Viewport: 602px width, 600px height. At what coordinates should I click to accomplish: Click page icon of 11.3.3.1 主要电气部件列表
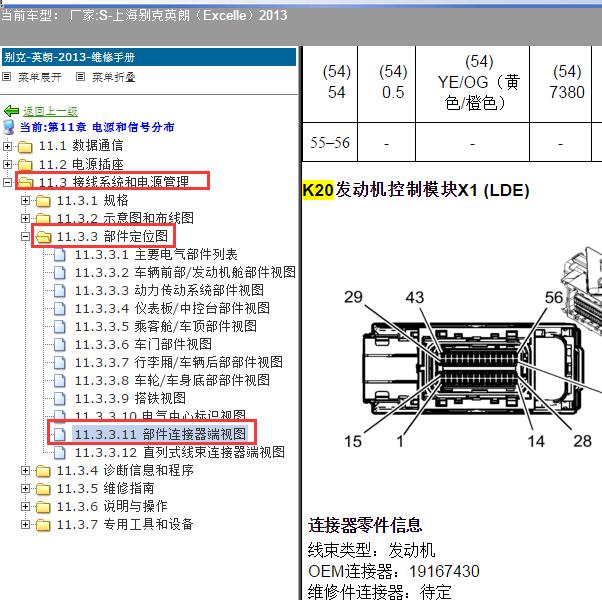pyautogui.click(x=60, y=255)
